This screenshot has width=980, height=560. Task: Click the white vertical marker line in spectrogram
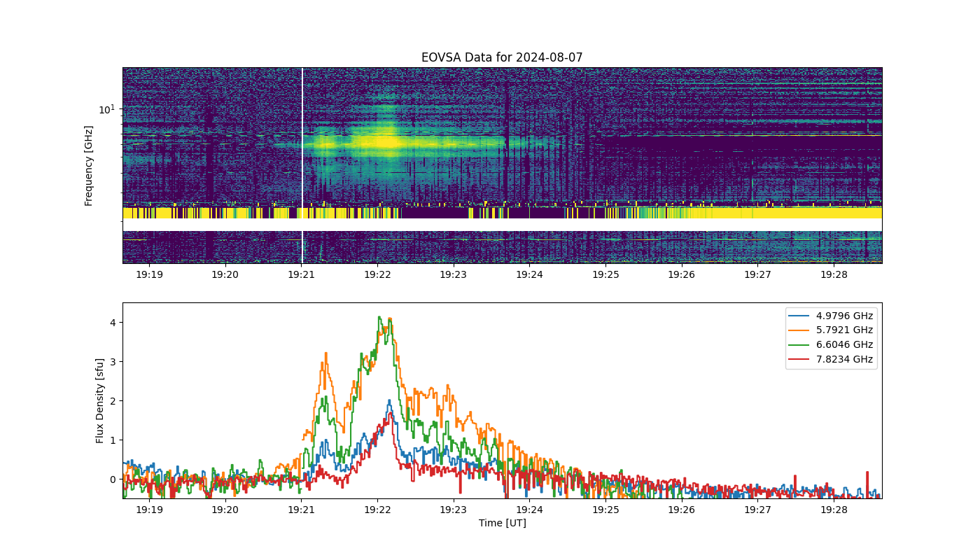click(x=302, y=165)
